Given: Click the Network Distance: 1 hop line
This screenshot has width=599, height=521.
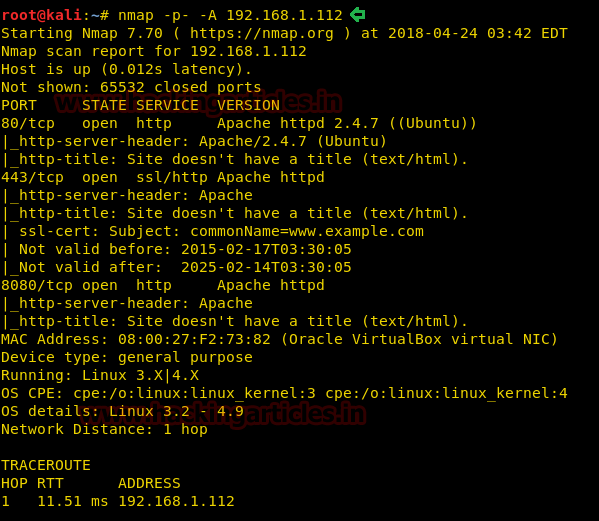Looking at the screenshot, I should [x=104, y=429].
